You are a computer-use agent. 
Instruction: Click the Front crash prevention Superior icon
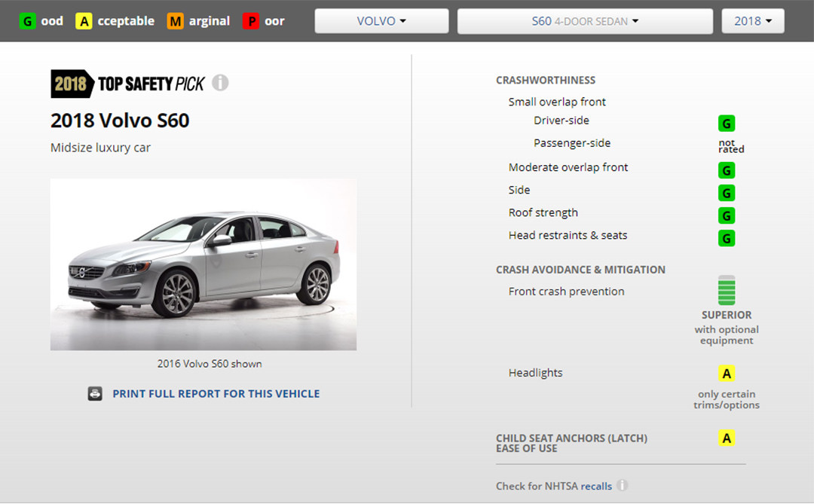727,291
